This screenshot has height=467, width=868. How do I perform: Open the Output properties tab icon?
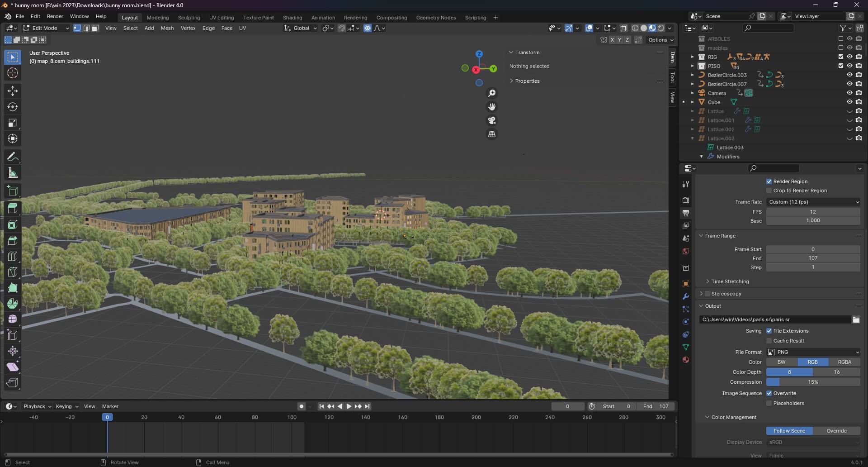686,213
